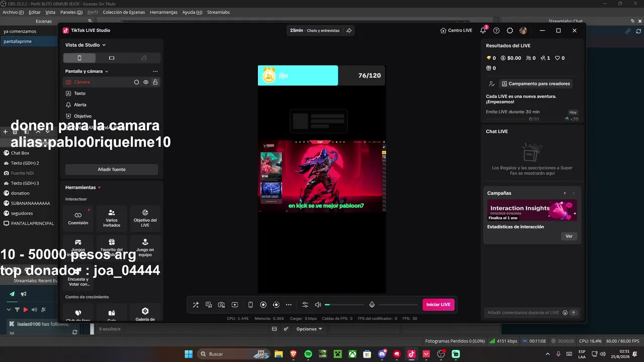Open the Coemisión tool
Image resolution: width=644 pixels, height=362 pixels.
click(x=78, y=219)
